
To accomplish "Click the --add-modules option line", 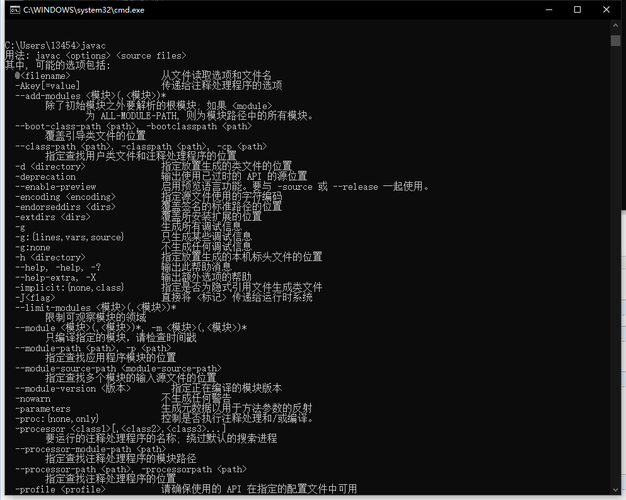I will click(x=91, y=96).
